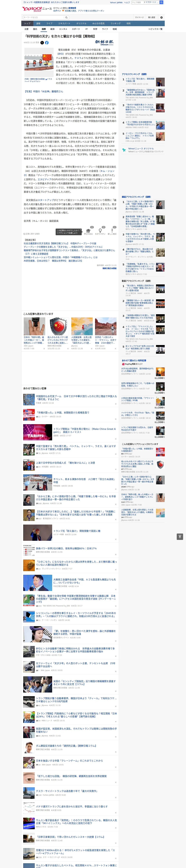React with 新しい視点 exclamation icon

112,230
